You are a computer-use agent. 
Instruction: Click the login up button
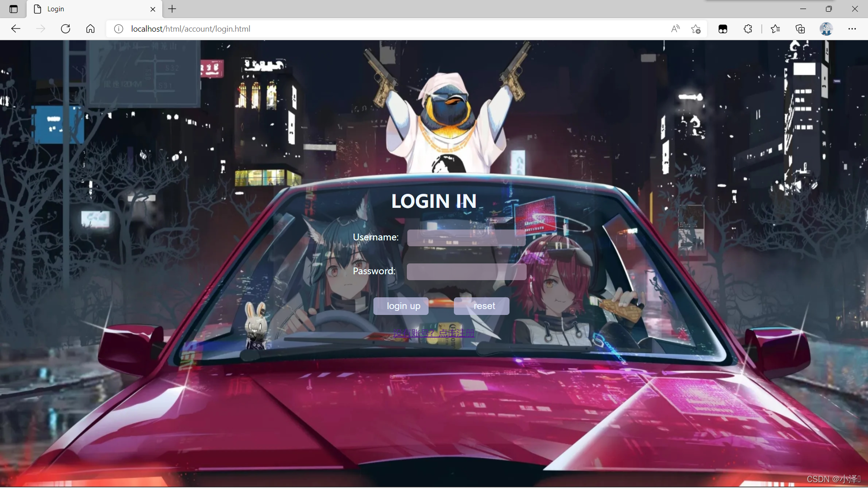coord(401,306)
